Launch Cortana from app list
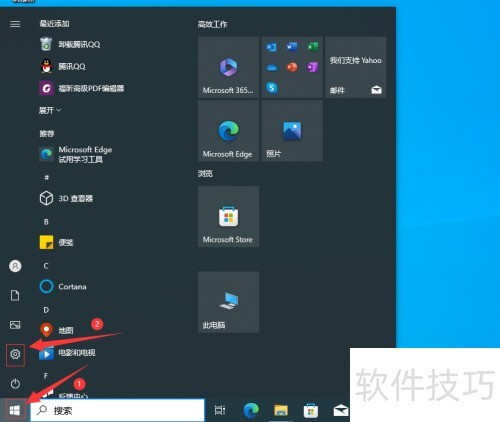 click(x=63, y=287)
